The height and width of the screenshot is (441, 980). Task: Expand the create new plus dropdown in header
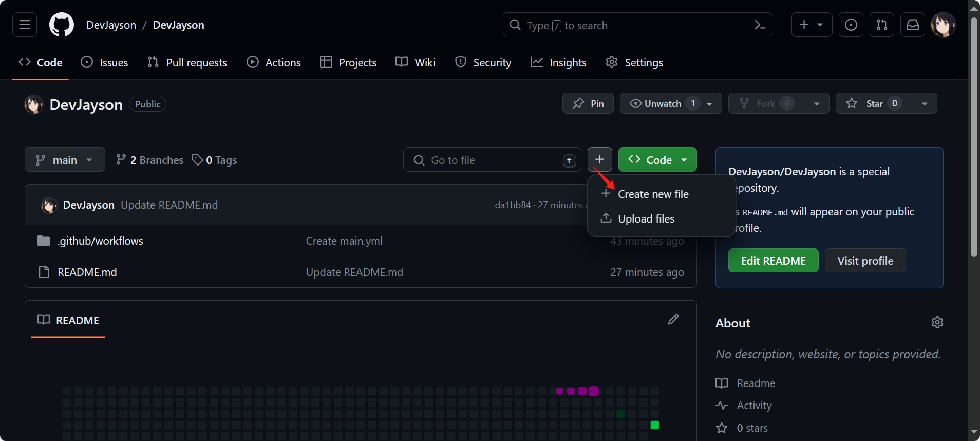click(x=812, y=25)
